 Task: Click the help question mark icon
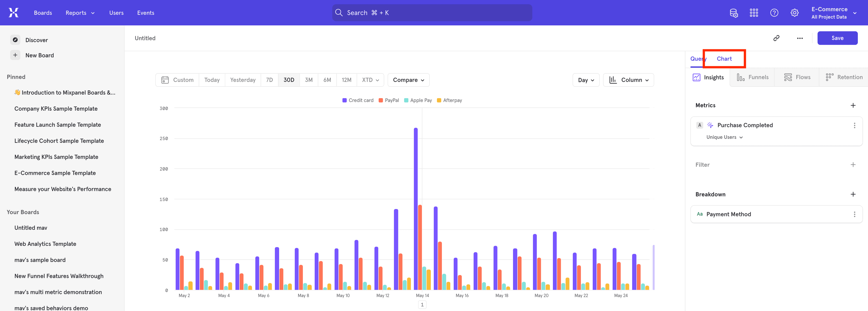tap(774, 13)
